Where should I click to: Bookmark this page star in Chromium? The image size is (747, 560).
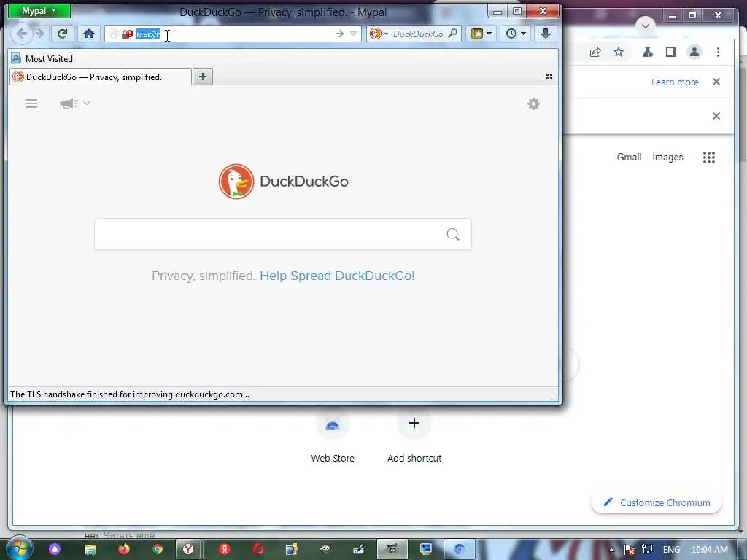tap(619, 52)
